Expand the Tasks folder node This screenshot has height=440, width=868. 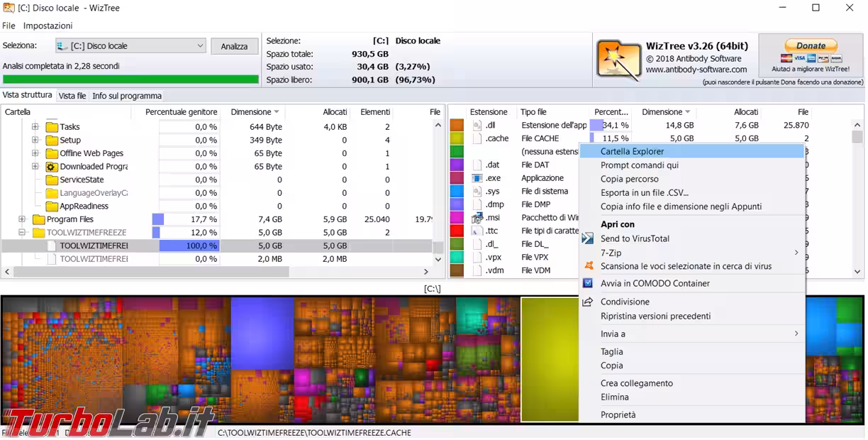pos(35,127)
